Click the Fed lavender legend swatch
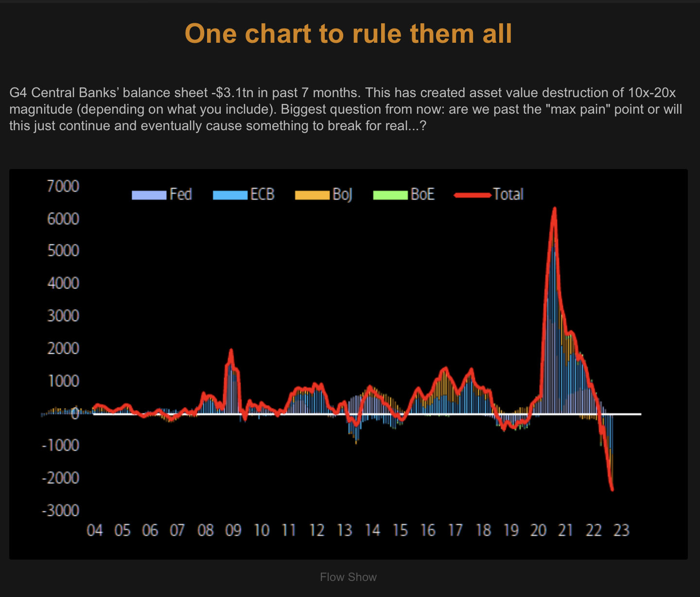700x597 pixels. 149,195
